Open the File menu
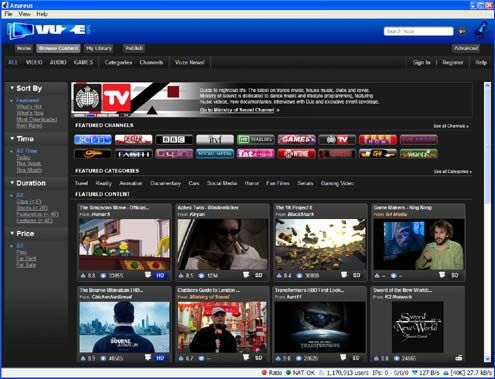This screenshot has height=379, width=495. point(8,14)
